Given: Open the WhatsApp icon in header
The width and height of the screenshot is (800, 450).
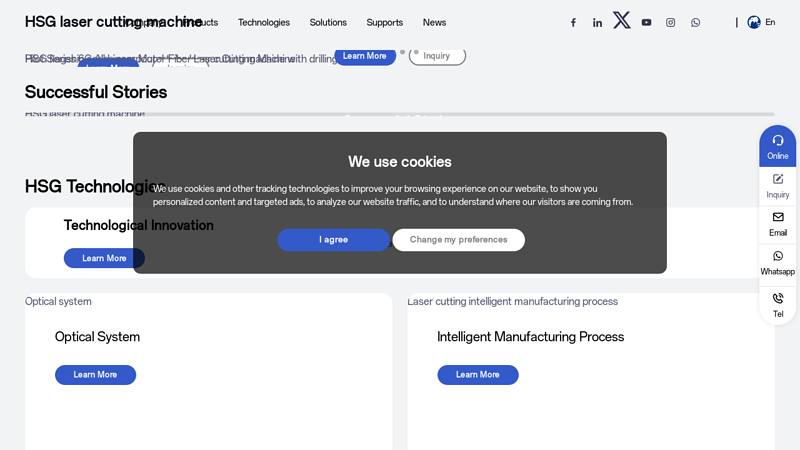Looking at the screenshot, I should coord(695,22).
